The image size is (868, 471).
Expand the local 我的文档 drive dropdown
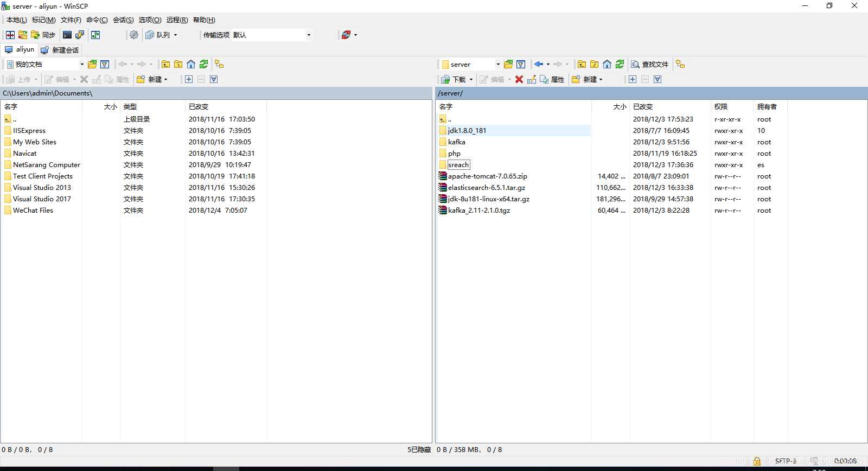point(82,64)
